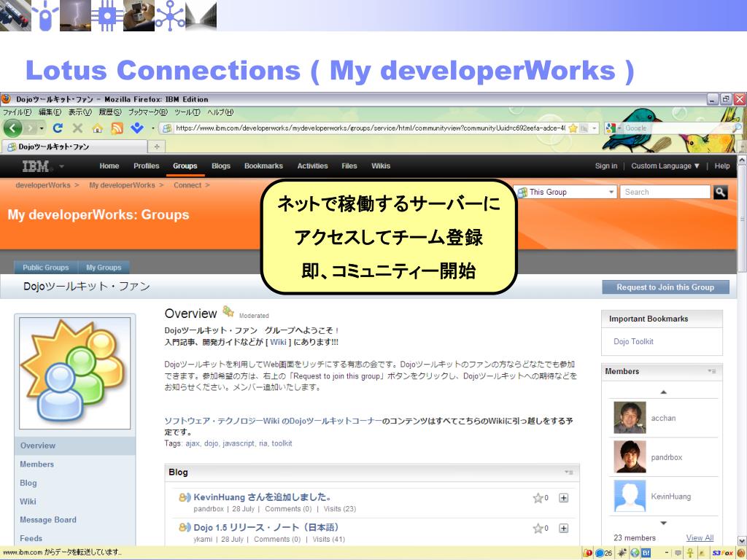
Task: Click the IBM logo in navigation bar
Action: click(x=36, y=166)
